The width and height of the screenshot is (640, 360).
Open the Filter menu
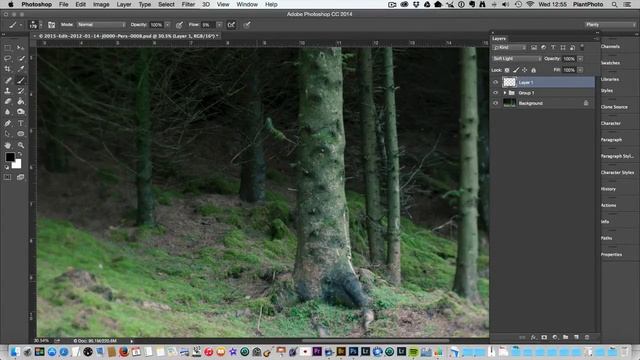pyautogui.click(x=188, y=4)
